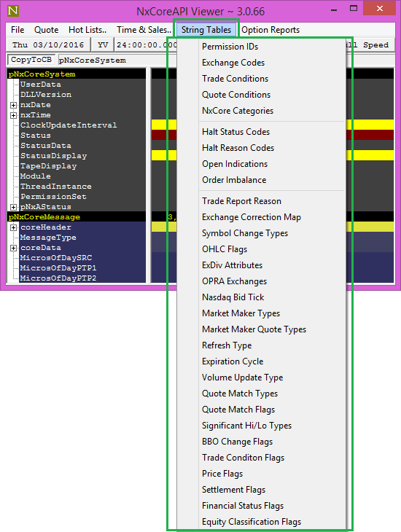Choose Symbol Change Types
This screenshot has width=401, height=532.
click(x=245, y=233)
